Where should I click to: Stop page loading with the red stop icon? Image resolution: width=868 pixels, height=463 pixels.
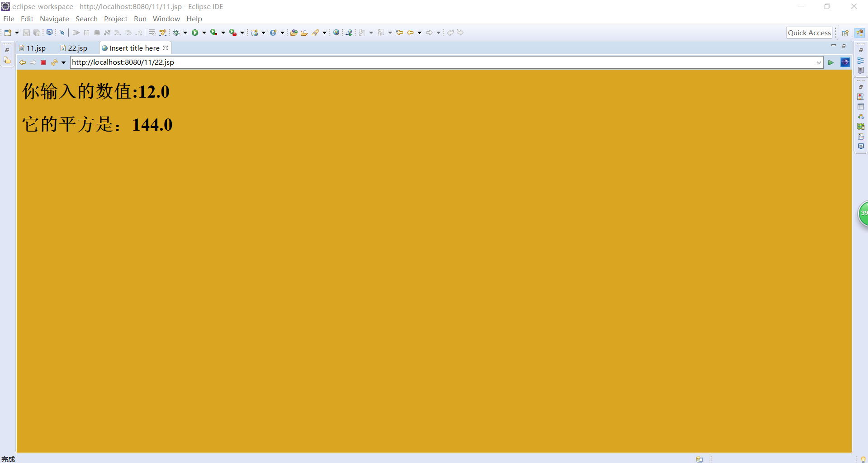tap(43, 62)
